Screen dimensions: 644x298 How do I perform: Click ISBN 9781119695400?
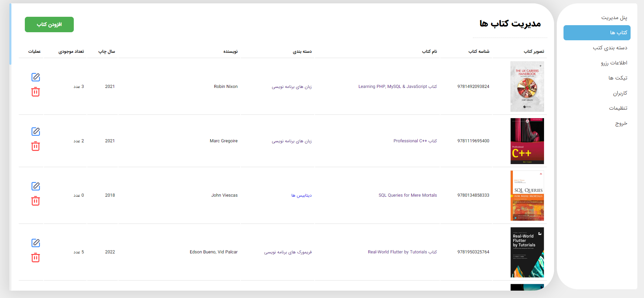coord(473,141)
